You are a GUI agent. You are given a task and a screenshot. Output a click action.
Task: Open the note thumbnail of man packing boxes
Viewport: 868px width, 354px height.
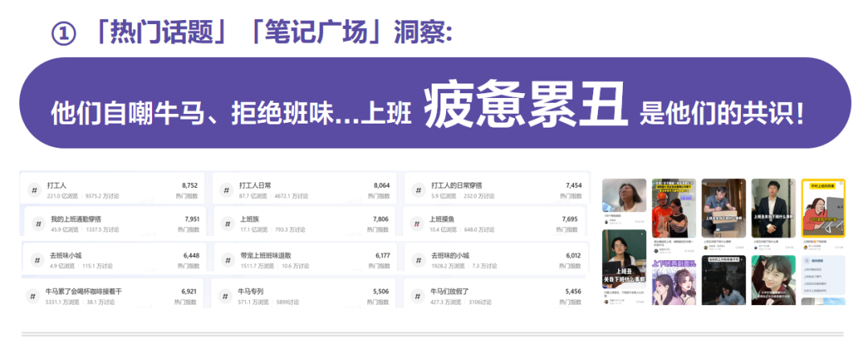[723, 208]
